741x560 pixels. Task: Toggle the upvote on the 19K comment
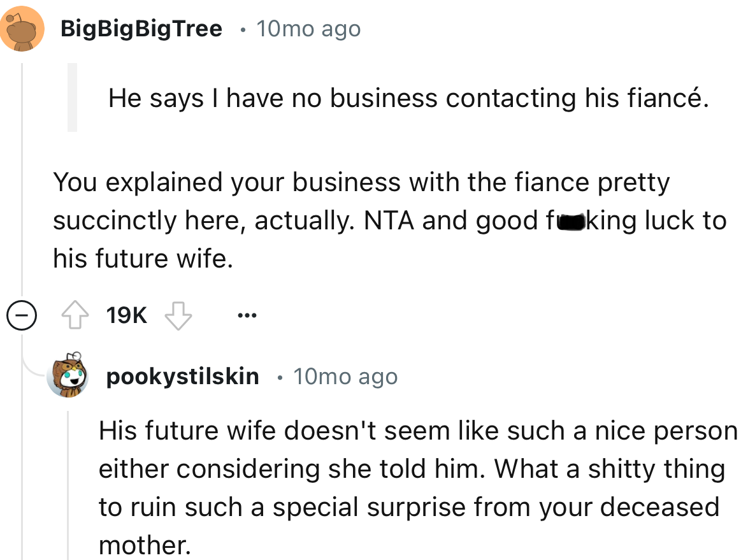tap(75, 314)
